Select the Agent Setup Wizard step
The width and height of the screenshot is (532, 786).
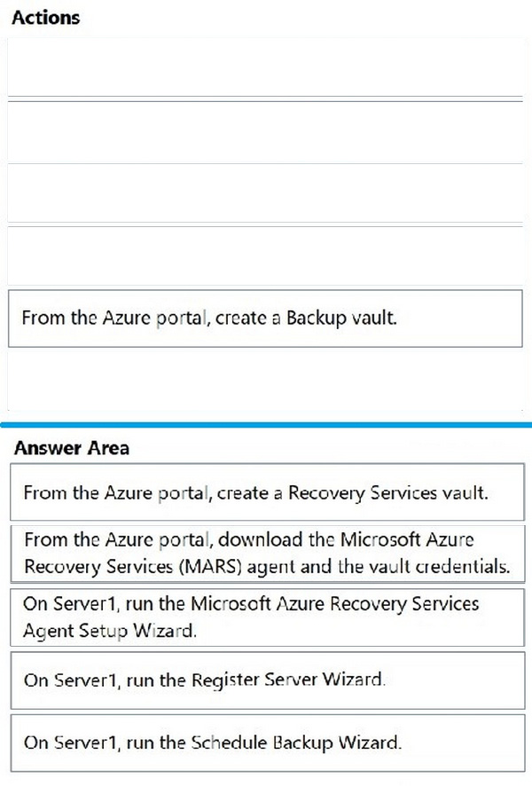click(267, 617)
